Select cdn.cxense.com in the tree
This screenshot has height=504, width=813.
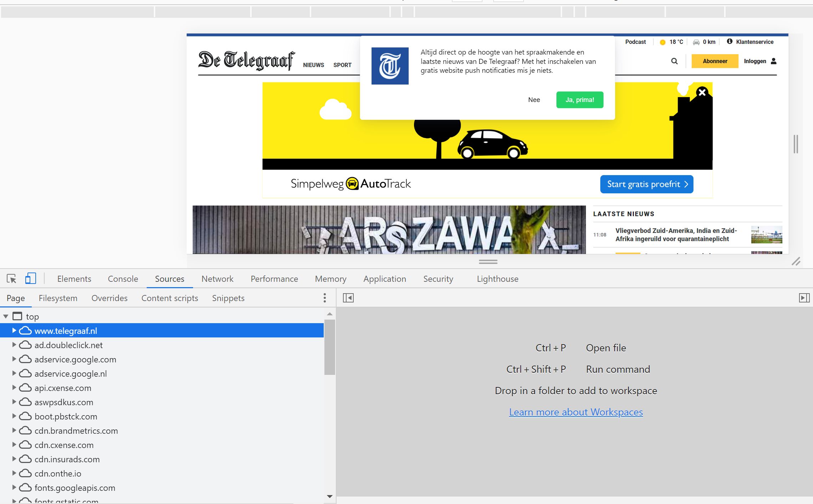click(x=64, y=445)
